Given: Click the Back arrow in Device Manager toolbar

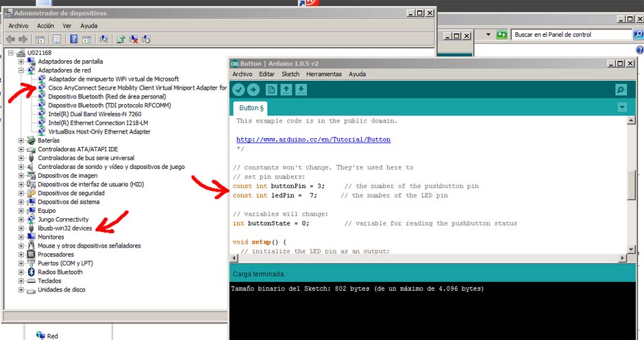Looking at the screenshot, I should click(x=11, y=40).
